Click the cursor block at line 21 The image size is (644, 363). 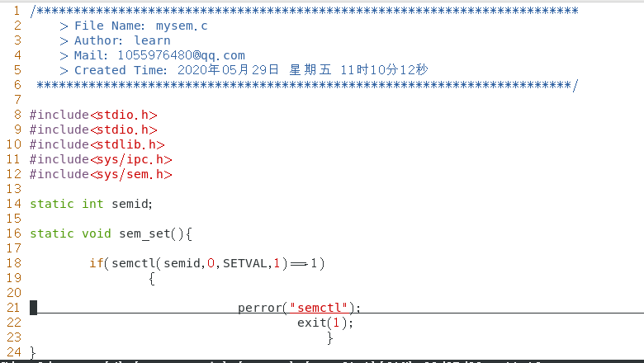pyautogui.click(x=33, y=308)
